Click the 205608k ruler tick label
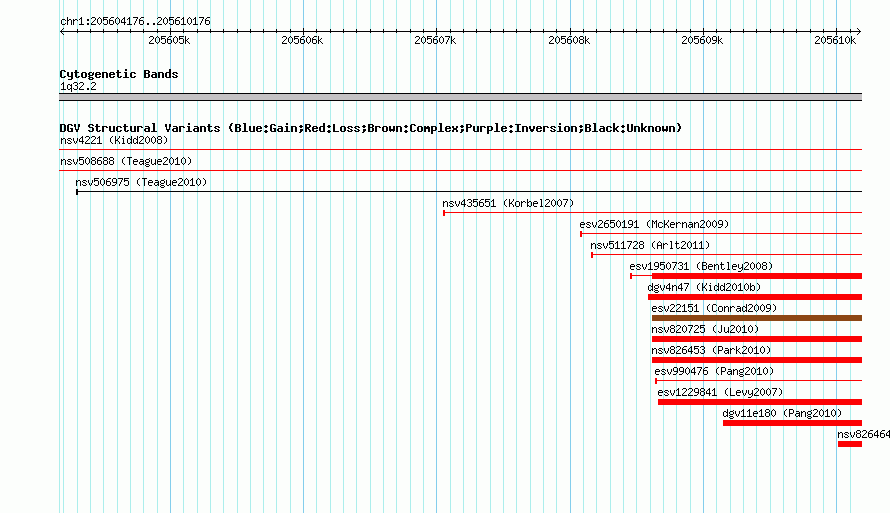 569,40
